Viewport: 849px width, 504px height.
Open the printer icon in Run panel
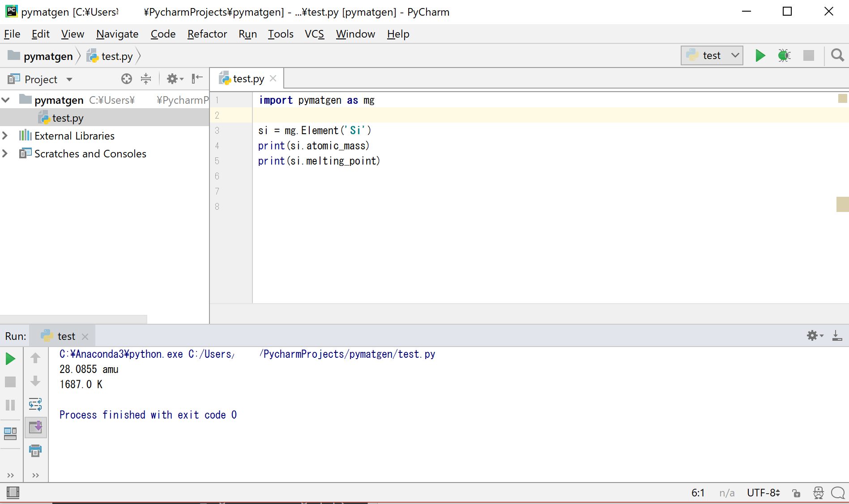pos(35,451)
